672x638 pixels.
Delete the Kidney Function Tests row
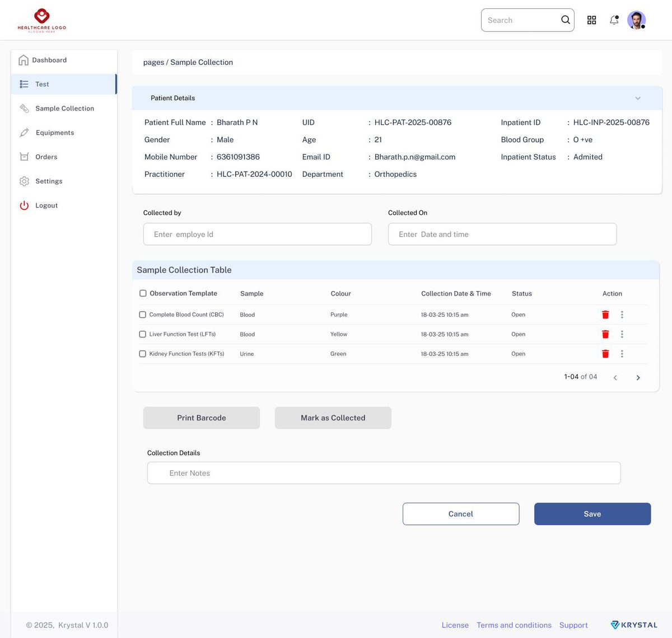click(x=605, y=354)
